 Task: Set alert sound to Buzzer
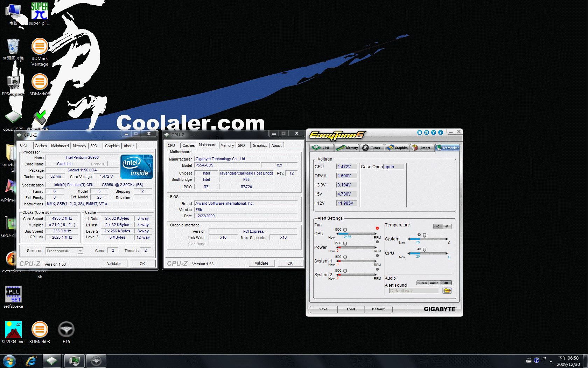click(422, 283)
